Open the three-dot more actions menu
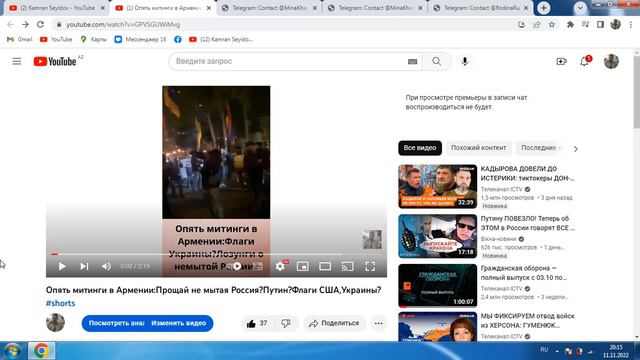Screen dimensions: 640x360 378,323
